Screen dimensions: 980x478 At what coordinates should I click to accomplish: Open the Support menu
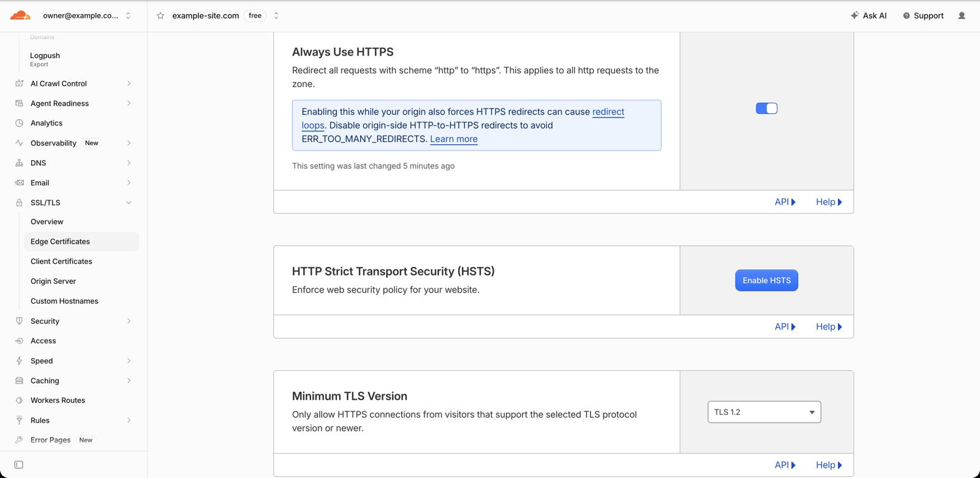coord(923,16)
